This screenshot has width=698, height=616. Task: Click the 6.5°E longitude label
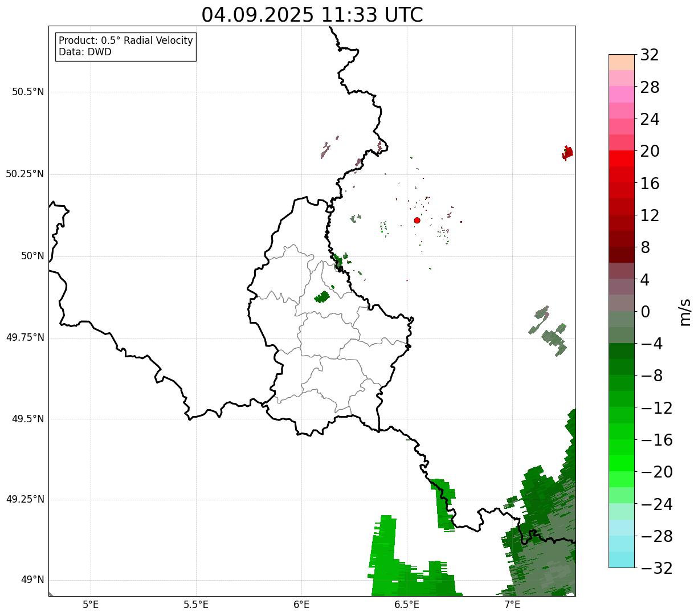point(407,605)
